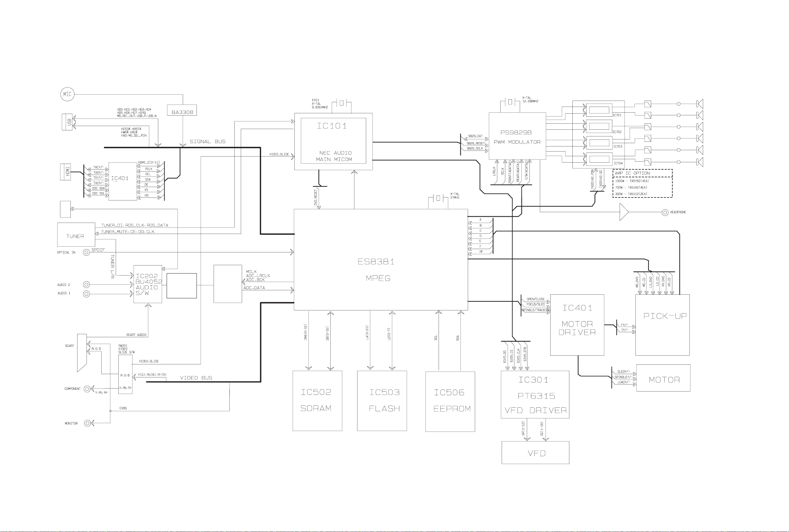The width and height of the screenshot is (789, 532).
Task: Click the TUNER block
Action: click(76, 234)
